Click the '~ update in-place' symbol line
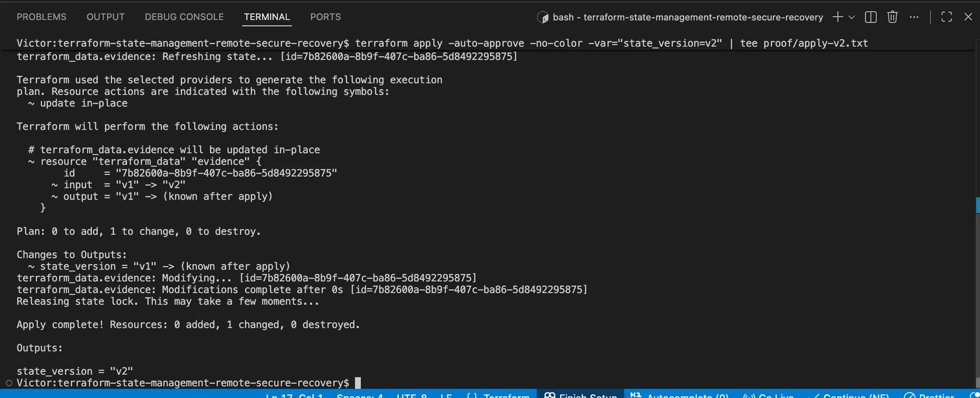The height and width of the screenshot is (398, 980). tap(78, 103)
